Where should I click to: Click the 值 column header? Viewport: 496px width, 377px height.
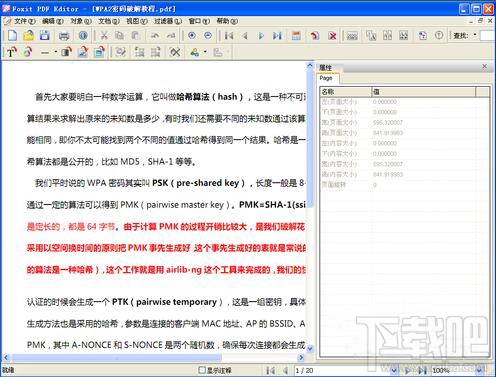coord(423,92)
